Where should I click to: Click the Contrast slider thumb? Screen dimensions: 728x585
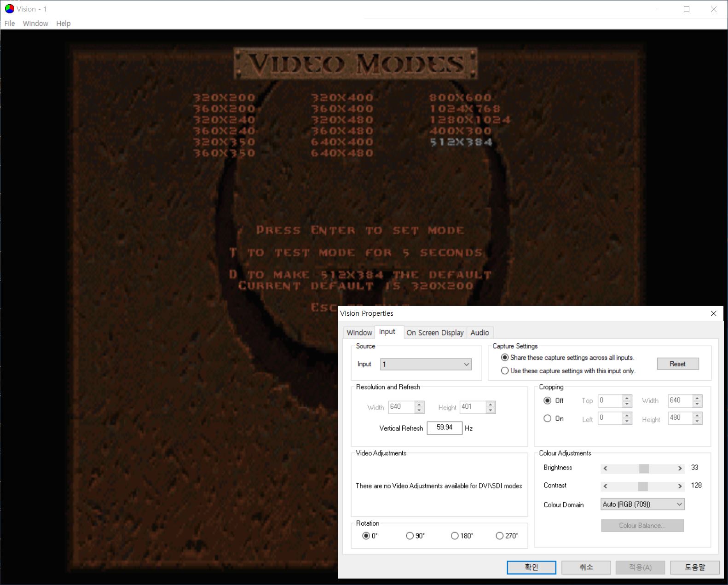[x=643, y=486]
